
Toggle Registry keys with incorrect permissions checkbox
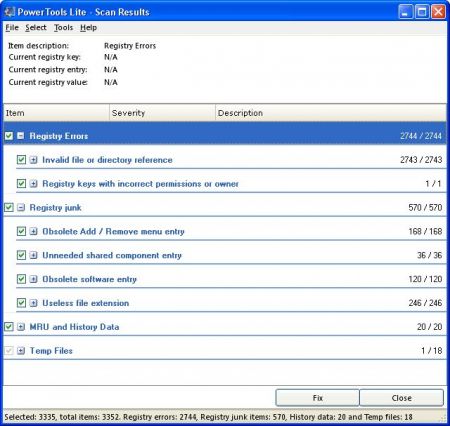point(21,184)
